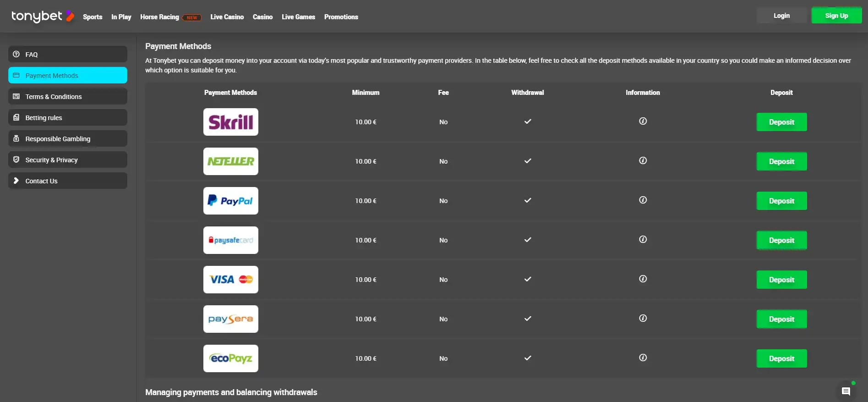This screenshot has height=402, width=868.
Task: Open Security & Privacy page
Action: pos(68,160)
